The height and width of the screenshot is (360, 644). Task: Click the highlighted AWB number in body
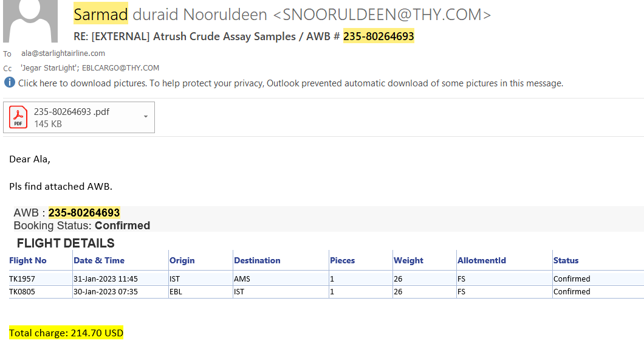84,213
